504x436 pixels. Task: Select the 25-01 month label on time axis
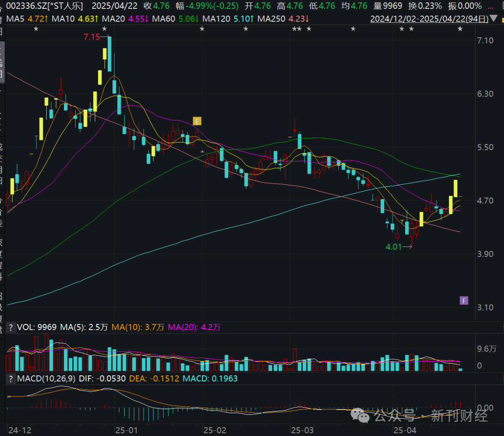pyautogui.click(x=126, y=430)
